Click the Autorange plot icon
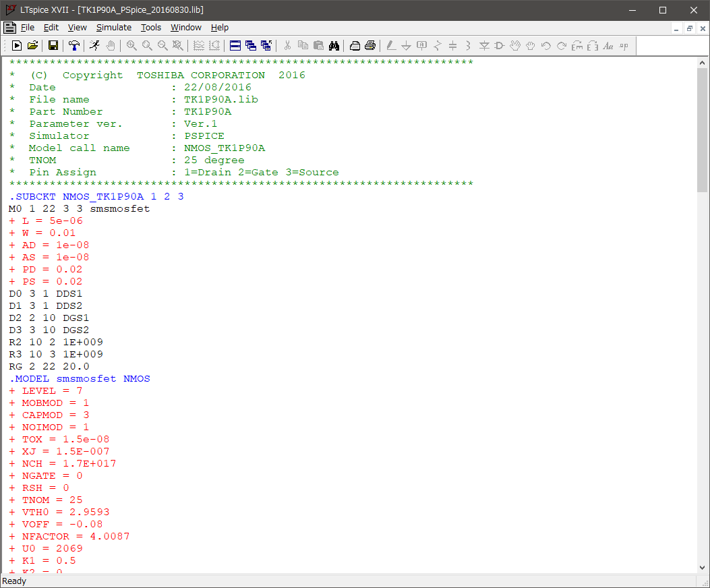This screenshot has width=710, height=588. pyautogui.click(x=214, y=45)
